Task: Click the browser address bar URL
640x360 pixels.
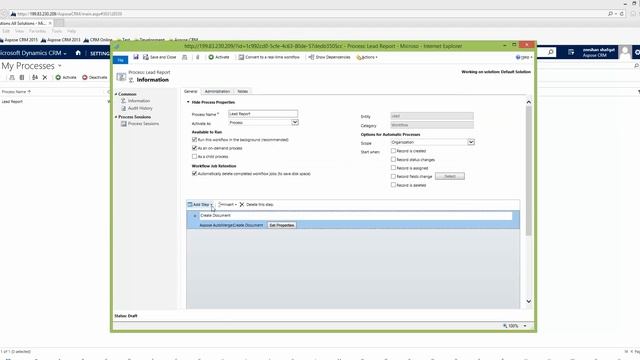Action: coord(69,14)
